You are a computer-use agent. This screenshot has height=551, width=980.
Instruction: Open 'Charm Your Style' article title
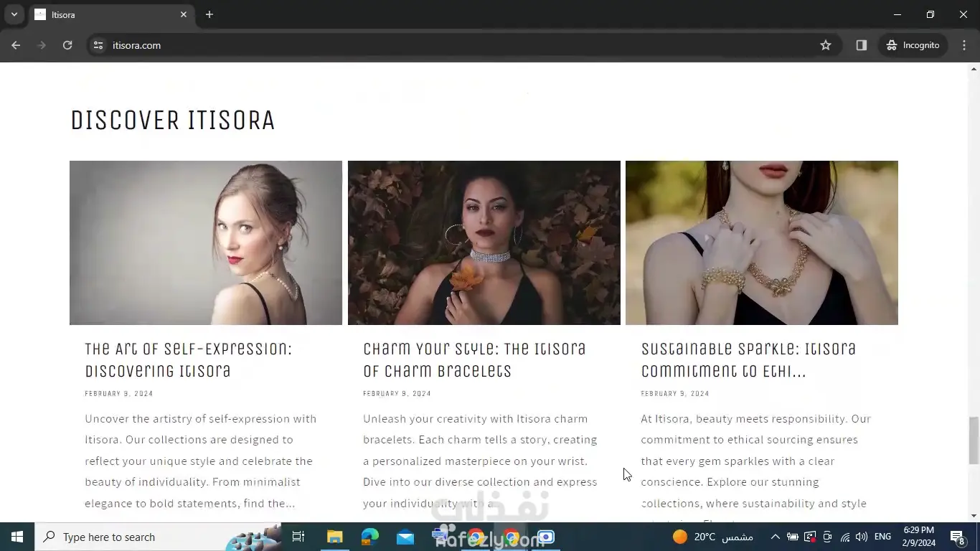click(x=474, y=359)
